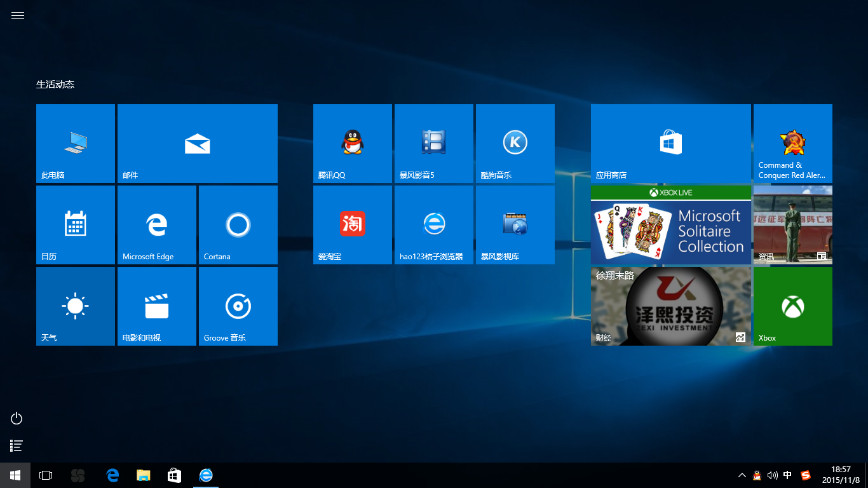Launch the Microsoft Edge tile
868x488 pixels.
pos(157,225)
